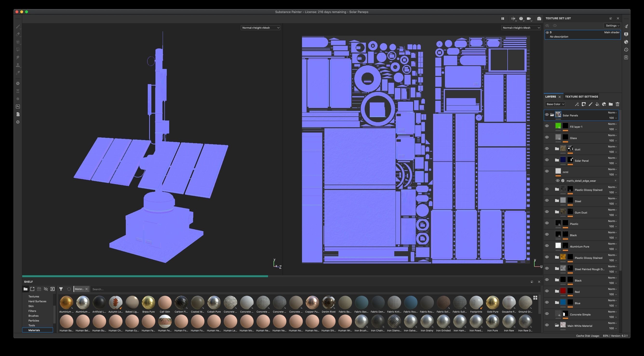Open blend mode dropdown for Glass layer
This screenshot has height=356, width=644.
pyautogui.click(x=612, y=135)
